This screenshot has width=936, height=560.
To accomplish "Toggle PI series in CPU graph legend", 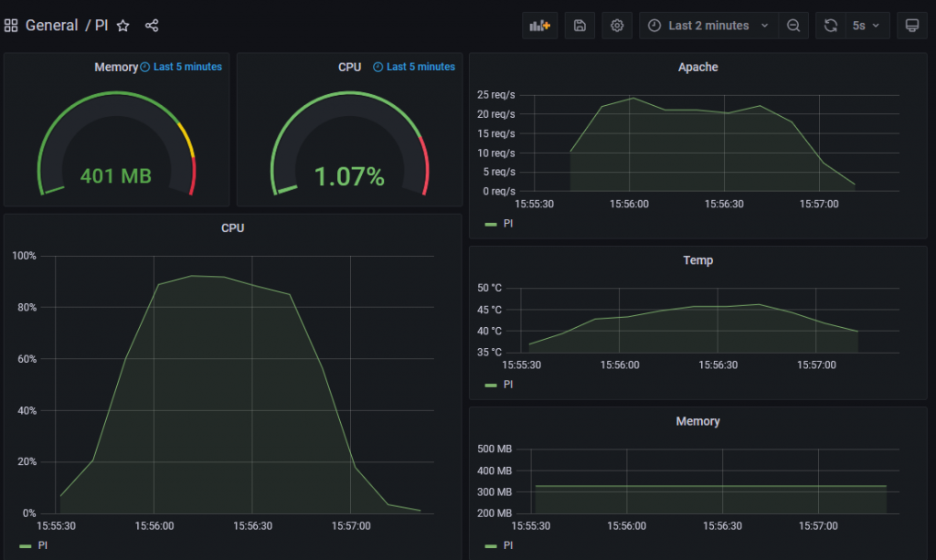I will 43,545.
